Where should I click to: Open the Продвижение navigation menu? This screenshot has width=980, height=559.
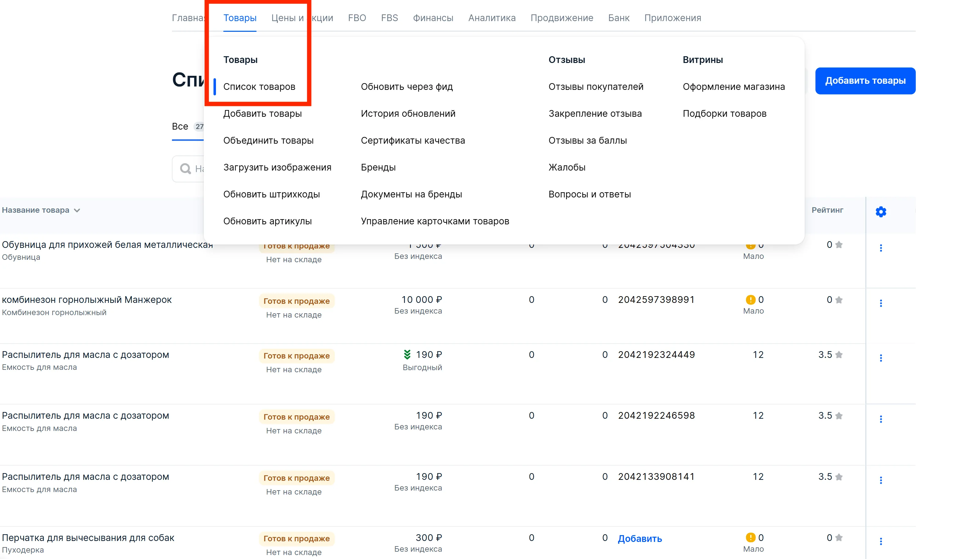pos(562,18)
